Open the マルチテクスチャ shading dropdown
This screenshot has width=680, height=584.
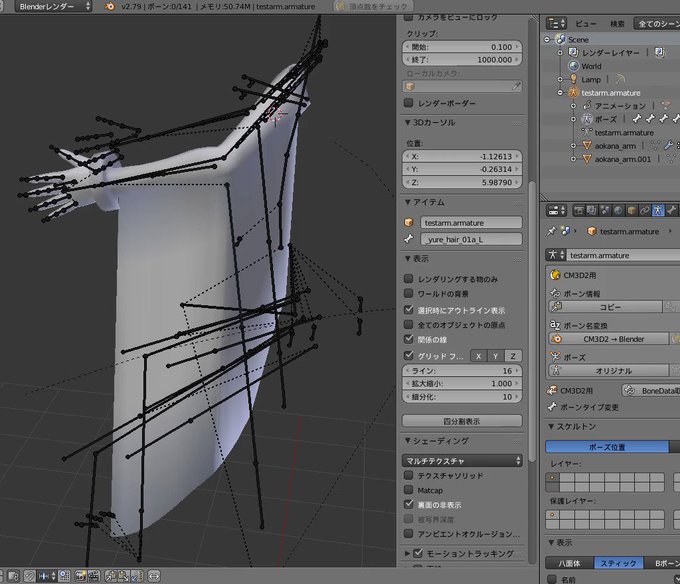(x=462, y=460)
